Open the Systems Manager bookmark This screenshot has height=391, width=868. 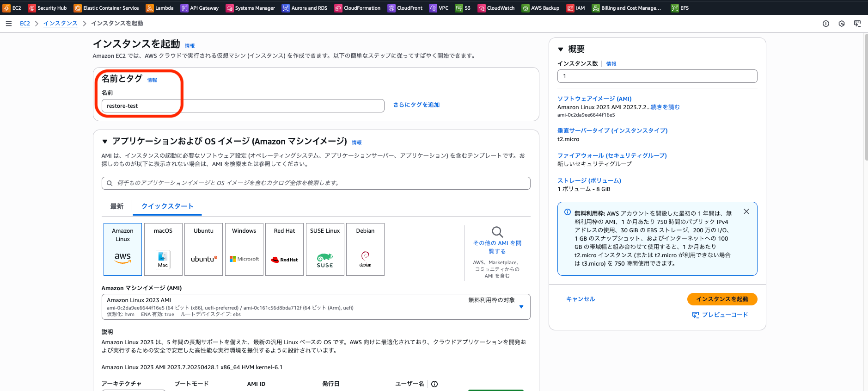251,8
